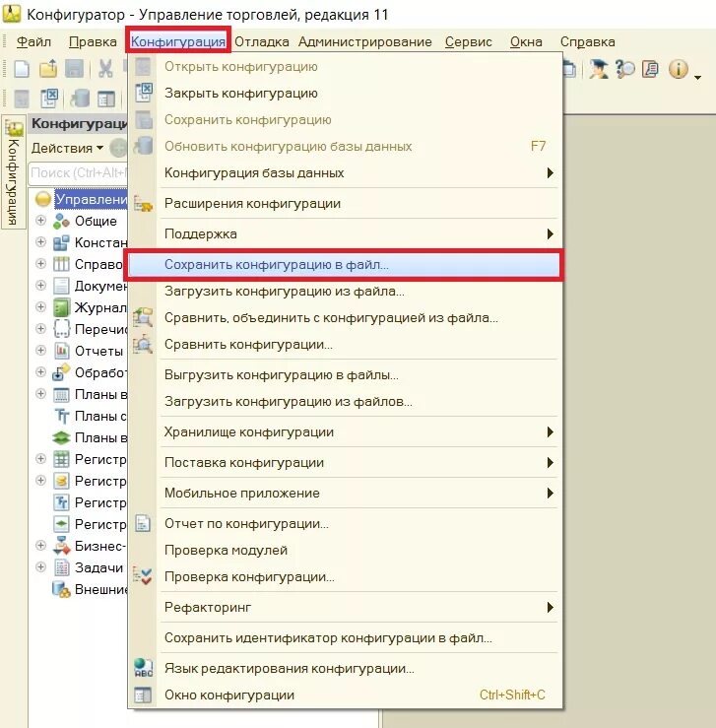Select Сохранить идентификатор конфигурации в файл
Screen dimensions: 716x728
pyautogui.click(x=345, y=638)
